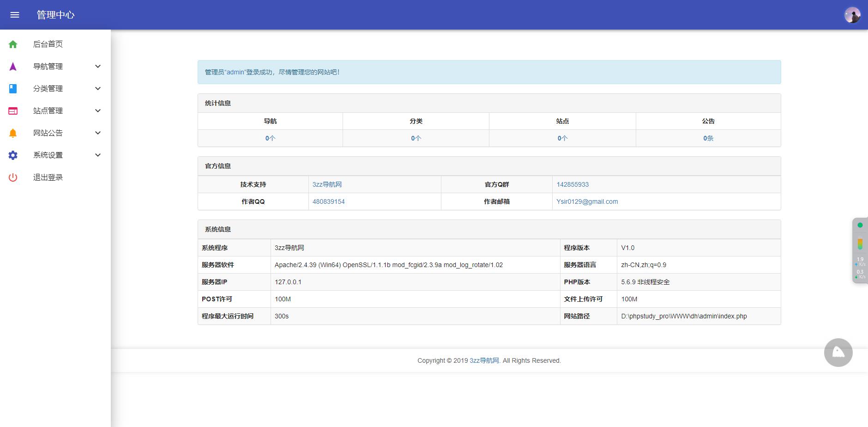Click the 官方Q群 number 142855933
The height and width of the screenshot is (427, 868).
coord(573,184)
